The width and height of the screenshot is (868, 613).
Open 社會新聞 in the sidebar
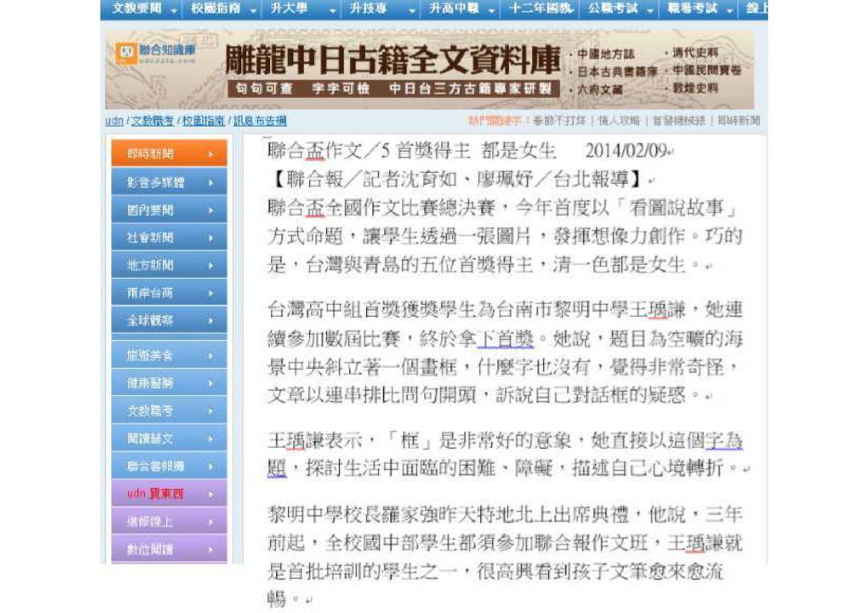(x=169, y=237)
